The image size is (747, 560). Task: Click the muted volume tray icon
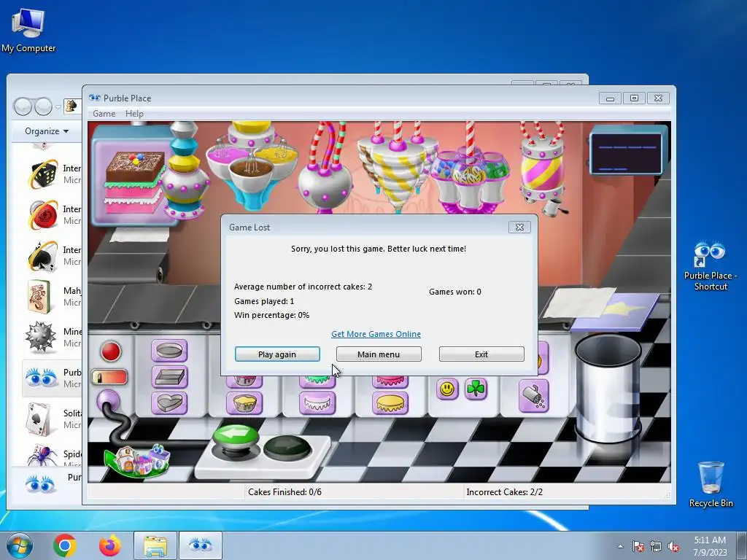pos(674,547)
